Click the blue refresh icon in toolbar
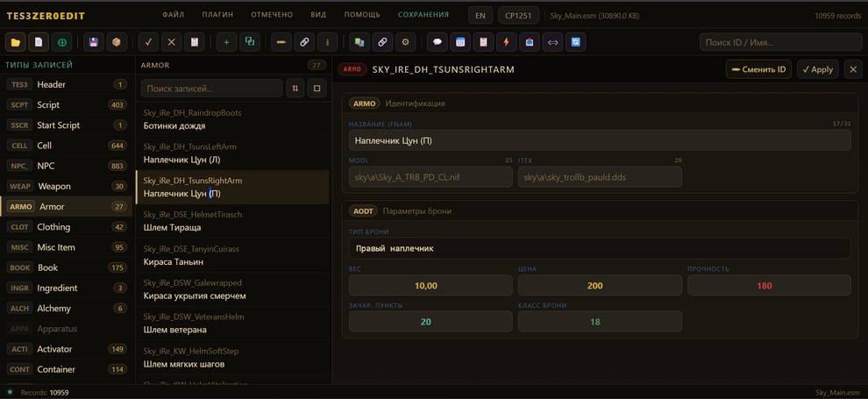Viewport: 868px width, 399px height. (575, 41)
